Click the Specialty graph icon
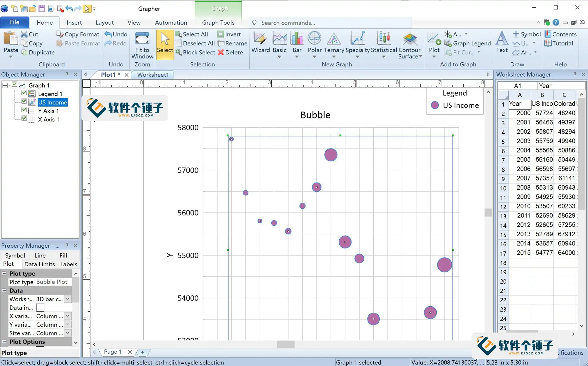The width and height of the screenshot is (588, 366). (358, 39)
